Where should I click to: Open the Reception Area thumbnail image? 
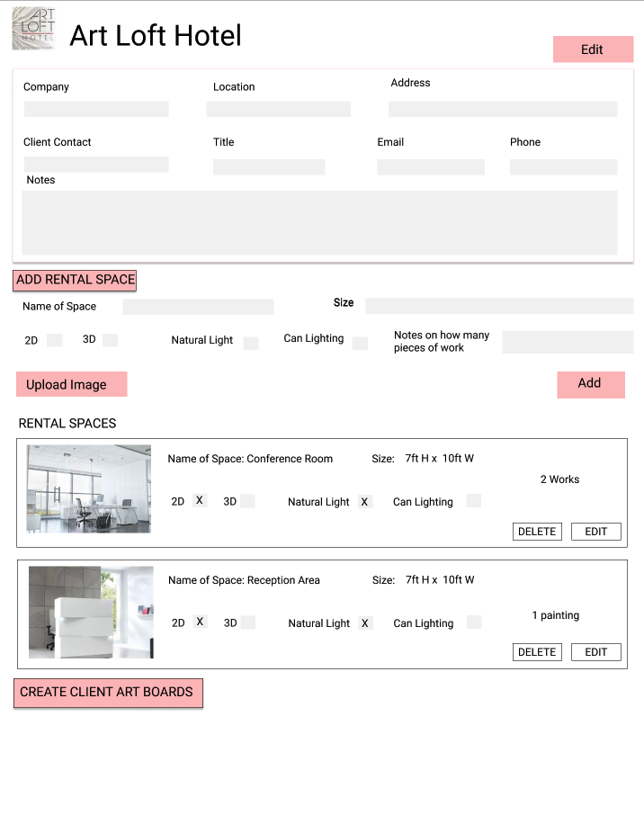coord(91,613)
